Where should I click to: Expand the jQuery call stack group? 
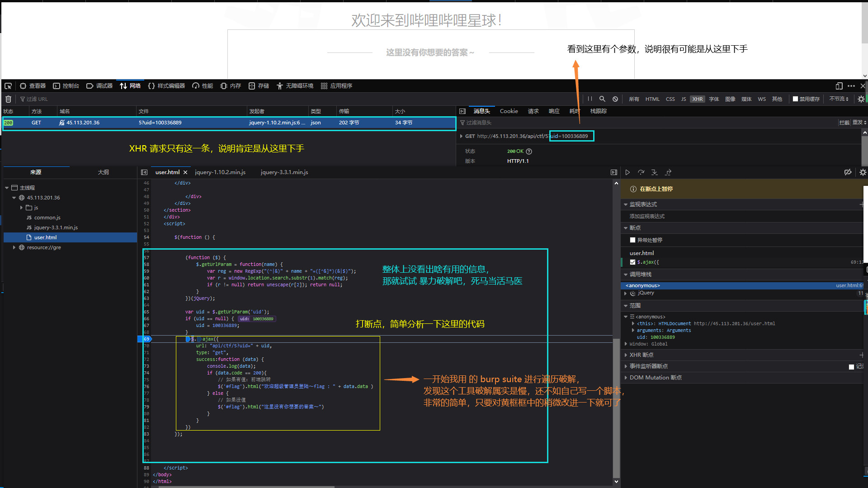[626, 293]
